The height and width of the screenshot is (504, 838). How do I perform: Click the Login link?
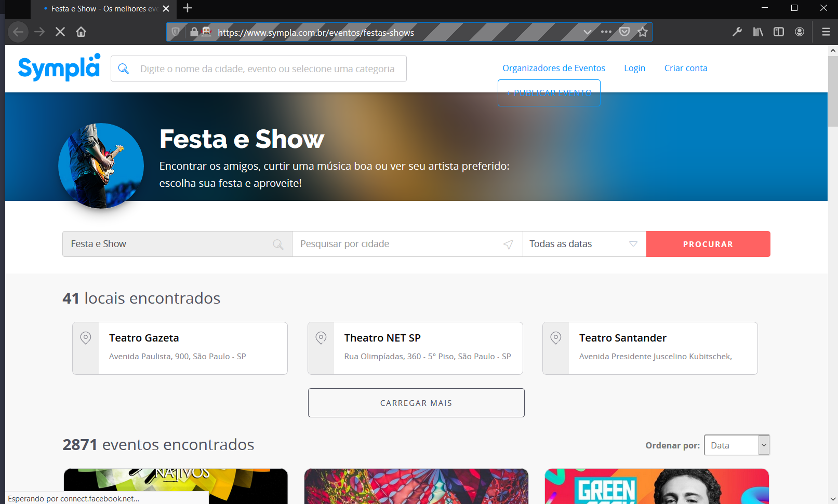click(634, 68)
